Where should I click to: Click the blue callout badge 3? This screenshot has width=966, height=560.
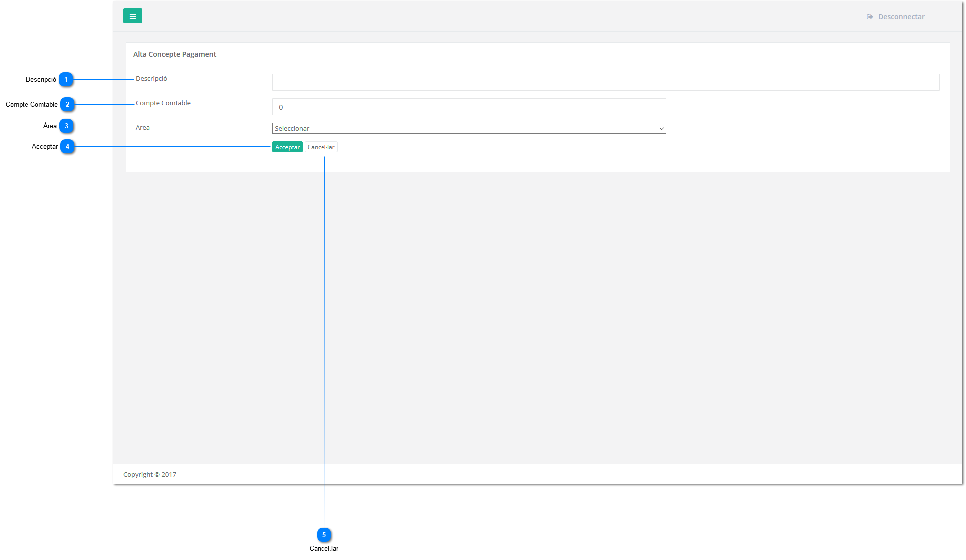[x=66, y=126]
